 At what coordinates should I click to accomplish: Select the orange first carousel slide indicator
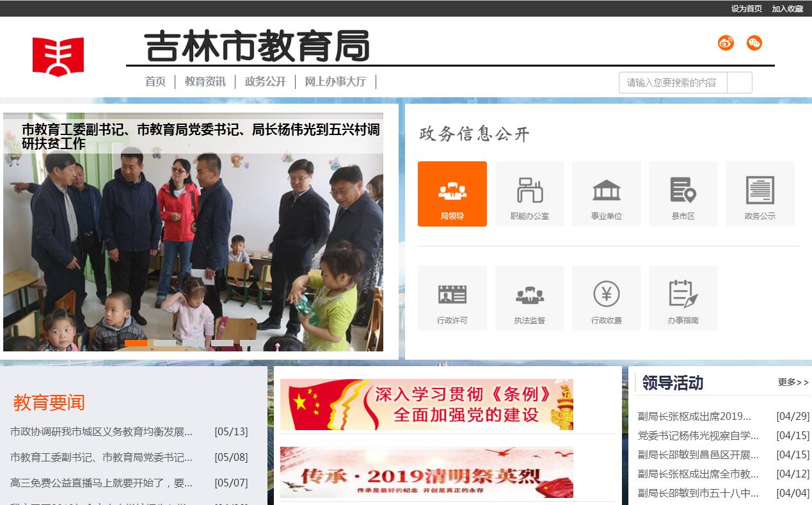pyautogui.click(x=136, y=343)
